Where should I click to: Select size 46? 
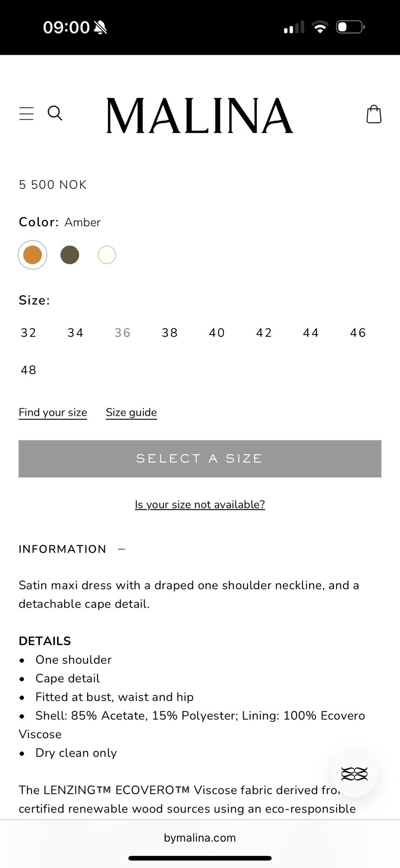point(358,332)
